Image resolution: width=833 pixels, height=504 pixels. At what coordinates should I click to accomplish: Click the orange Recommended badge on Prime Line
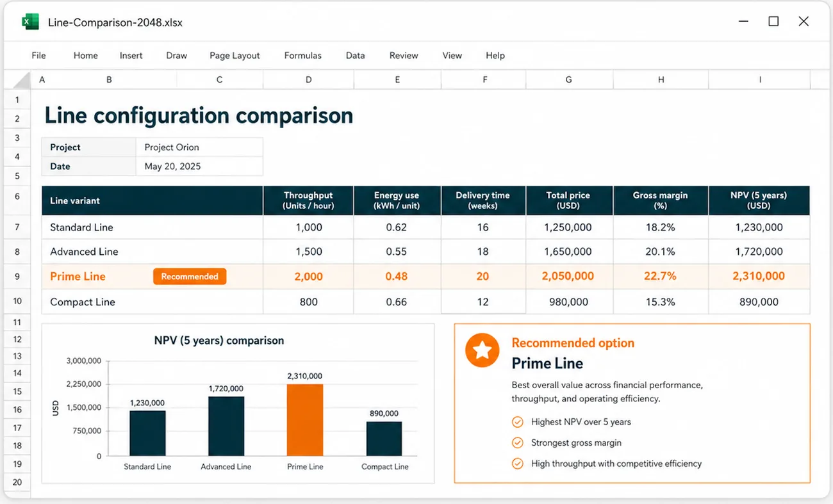(190, 277)
